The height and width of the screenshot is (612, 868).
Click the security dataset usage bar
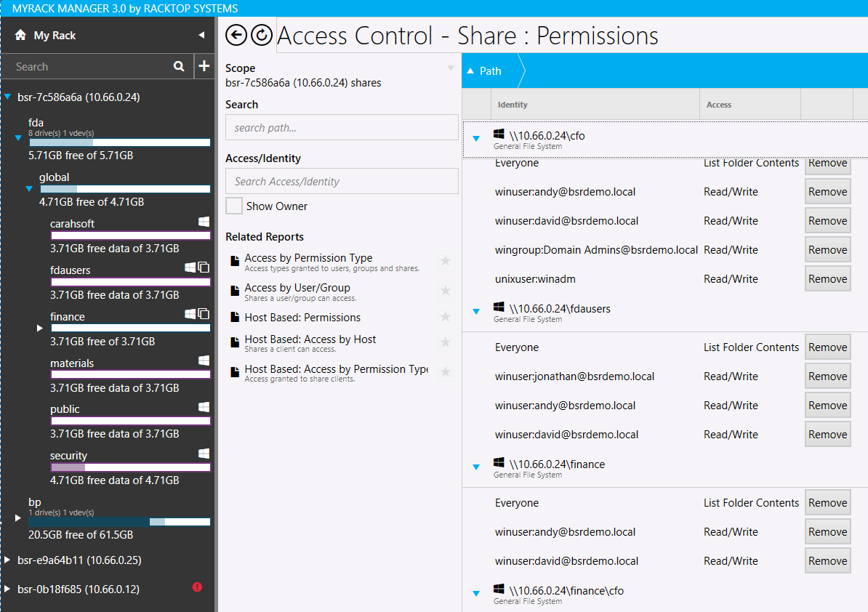tap(131, 467)
